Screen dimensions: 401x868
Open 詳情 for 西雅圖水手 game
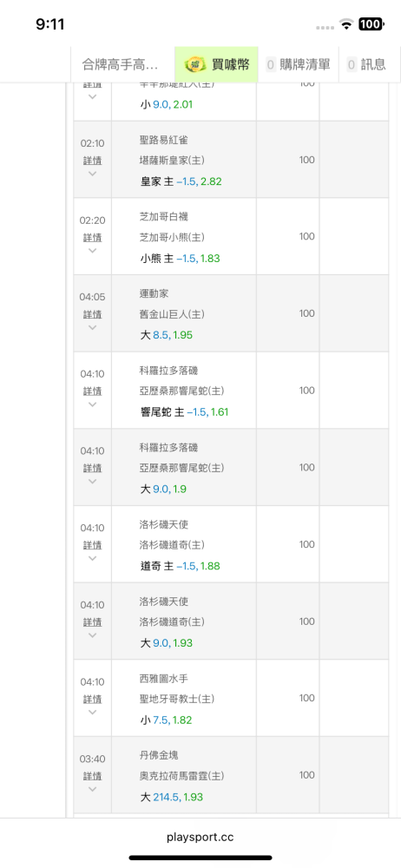93,699
